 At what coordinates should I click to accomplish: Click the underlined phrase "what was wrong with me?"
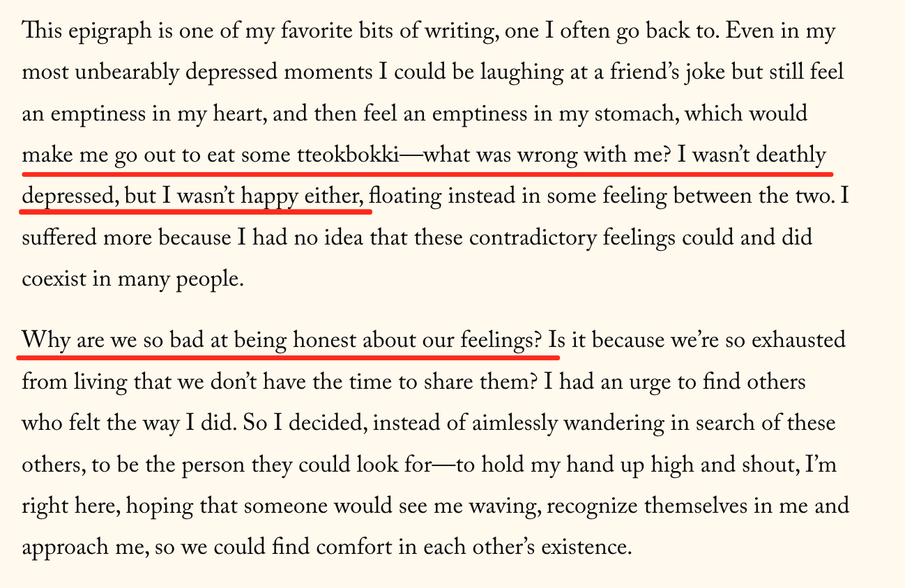(542, 155)
